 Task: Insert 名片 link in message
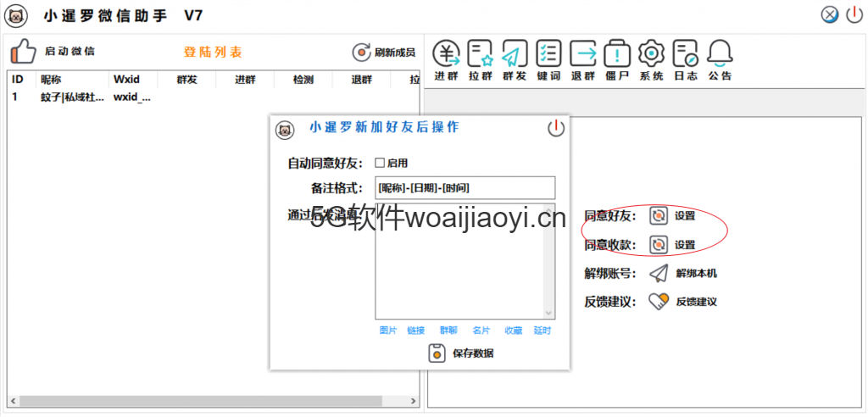coord(481,331)
